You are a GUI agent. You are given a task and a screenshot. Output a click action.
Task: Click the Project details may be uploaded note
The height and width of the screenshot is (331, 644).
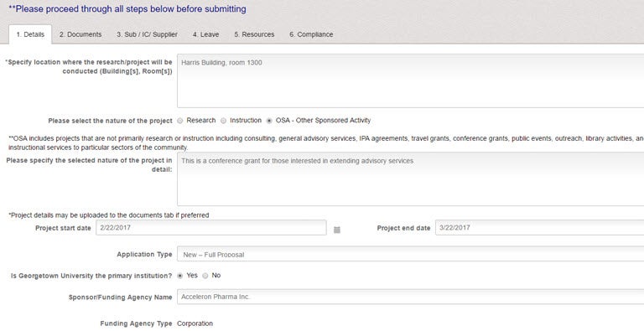[109, 215]
